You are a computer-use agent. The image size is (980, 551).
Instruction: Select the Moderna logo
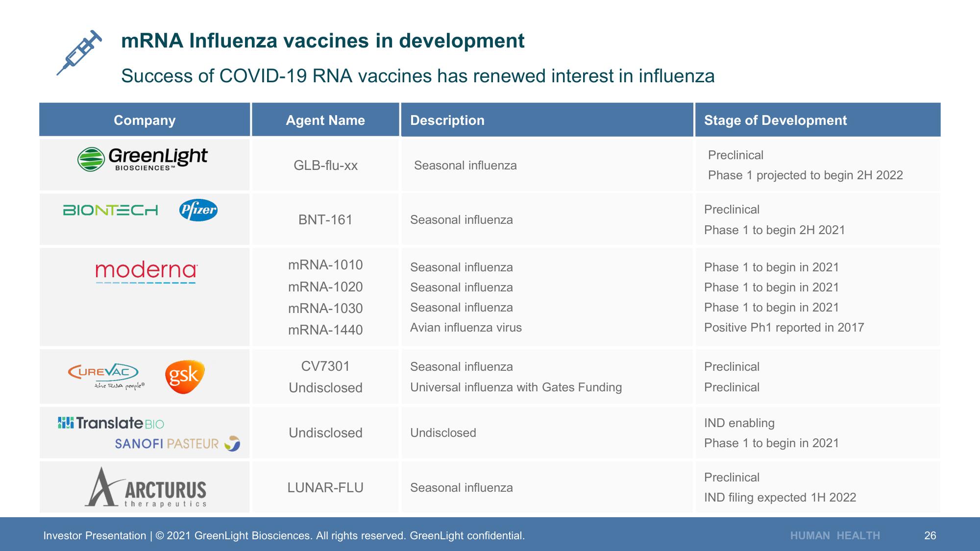pos(147,272)
